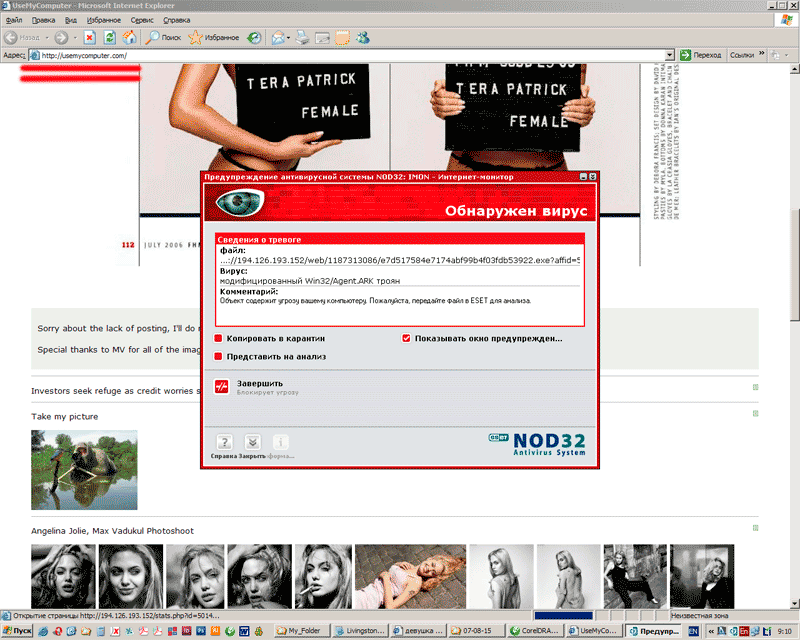Image resolution: width=800 pixels, height=640 pixels.
Task: Uncheck Показывать окно предупреждения checkbox
Action: click(406, 338)
